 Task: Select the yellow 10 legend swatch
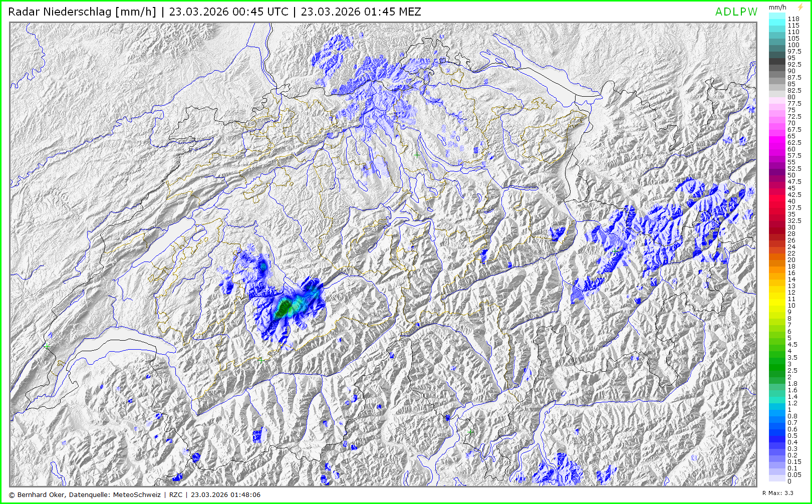click(x=777, y=306)
